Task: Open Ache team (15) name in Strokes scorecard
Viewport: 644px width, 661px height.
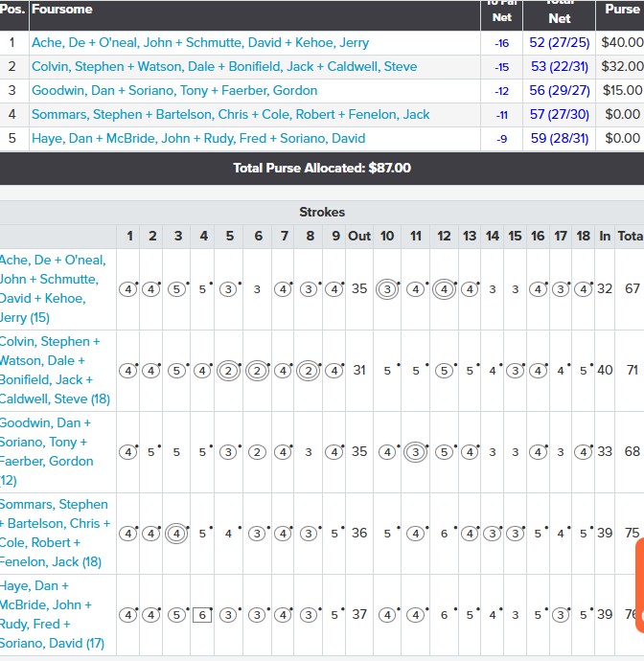Action: [54, 288]
